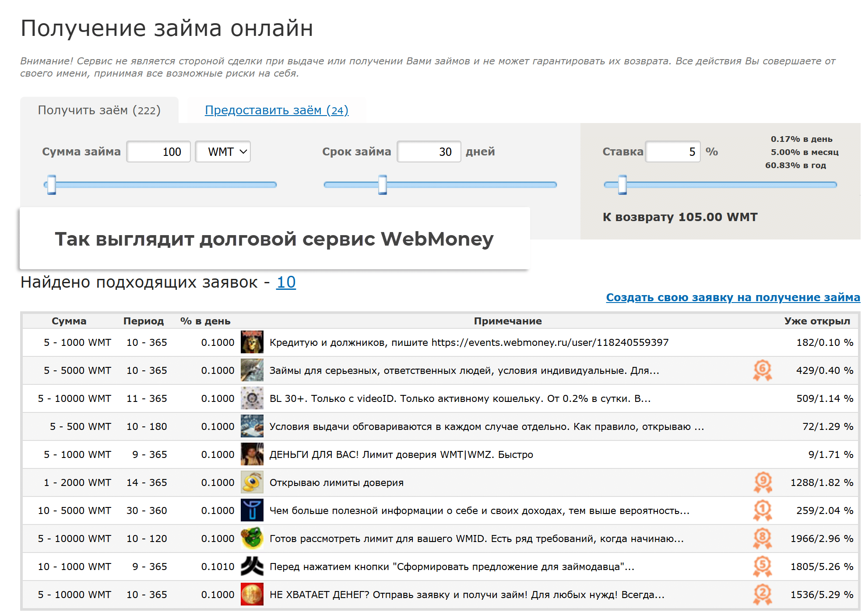This screenshot has height=616, width=865.
Task: Click the yellow eye avatar for trust limits row
Action: pos(252,482)
